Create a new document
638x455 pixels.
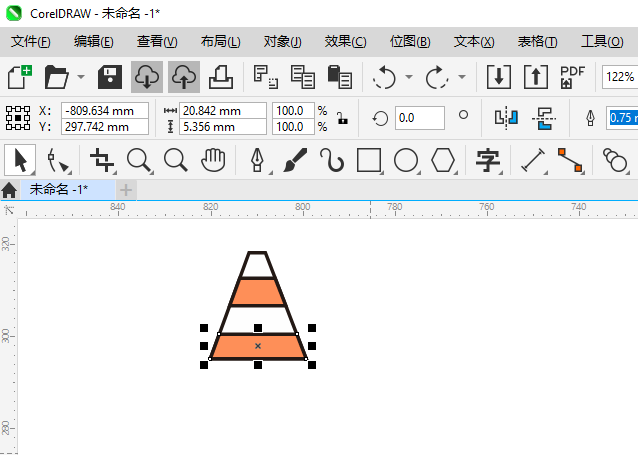click(x=20, y=77)
